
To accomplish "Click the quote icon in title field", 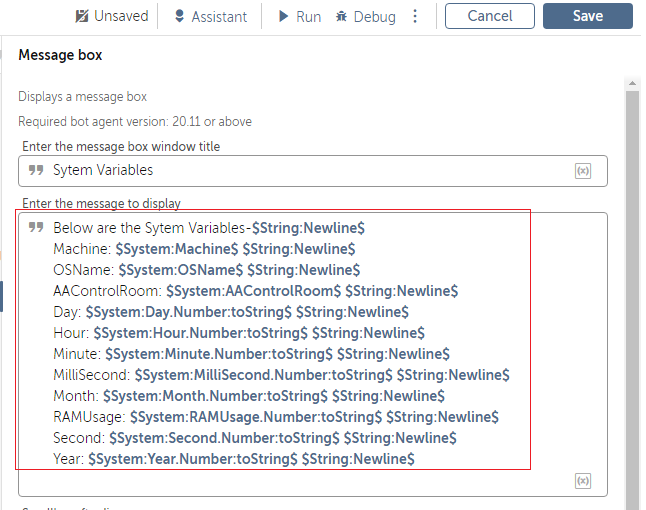I will click(36, 170).
